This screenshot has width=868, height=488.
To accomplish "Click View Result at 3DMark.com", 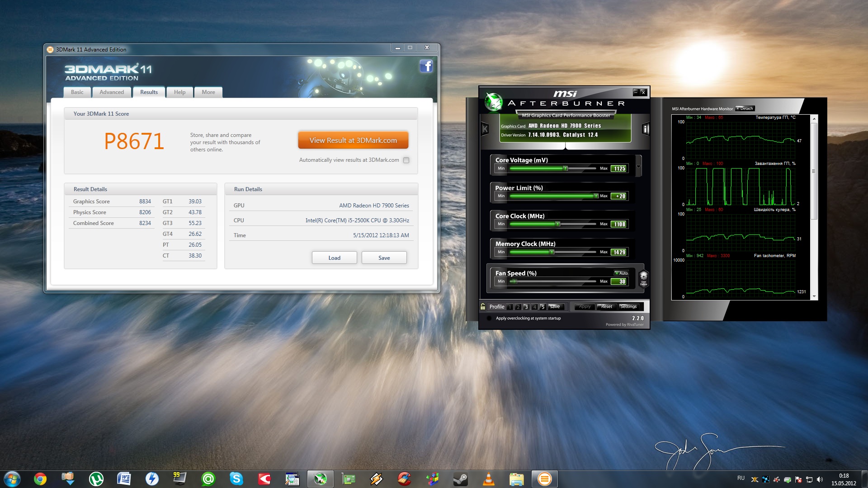I will (x=353, y=140).
